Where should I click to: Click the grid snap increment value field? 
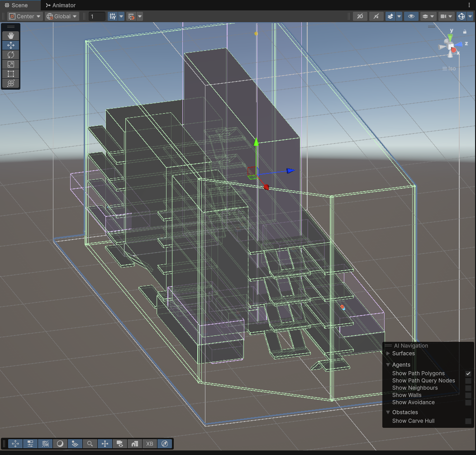(97, 16)
